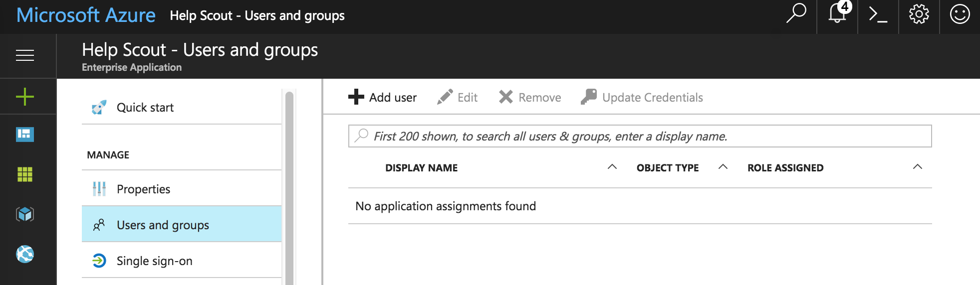Open the Azure search magnifier icon

(796, 14)
